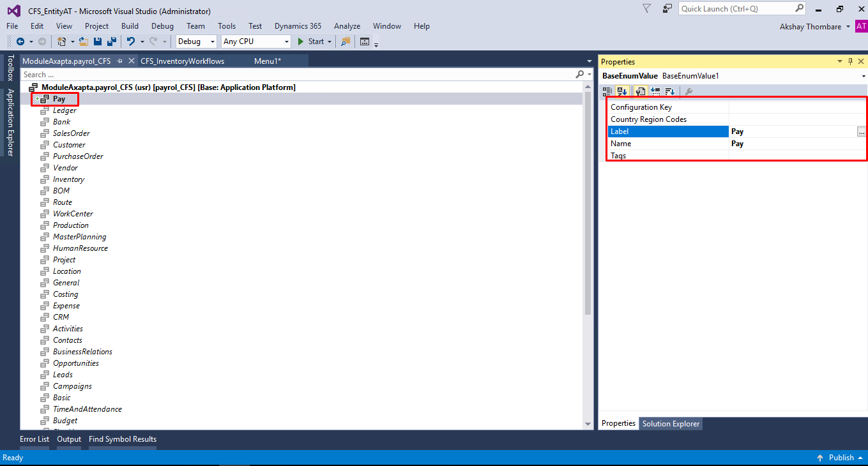868x466 pixels.
Task: Open the Project menu
Action: click(x=97, y=26)
